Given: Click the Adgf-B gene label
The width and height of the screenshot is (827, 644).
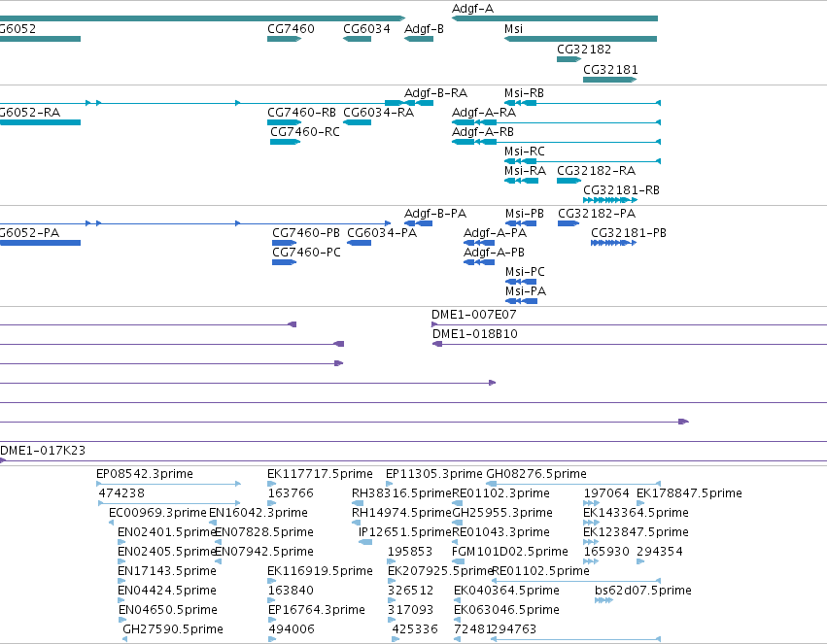Looking at the screenshot, I should coord(424,29).
